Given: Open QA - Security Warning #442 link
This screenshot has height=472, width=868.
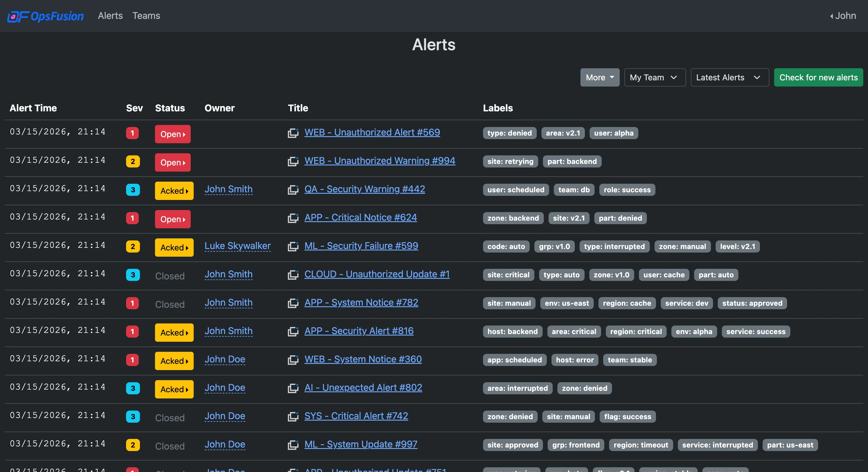Looking at the screenshot, I should click(365, 189).
